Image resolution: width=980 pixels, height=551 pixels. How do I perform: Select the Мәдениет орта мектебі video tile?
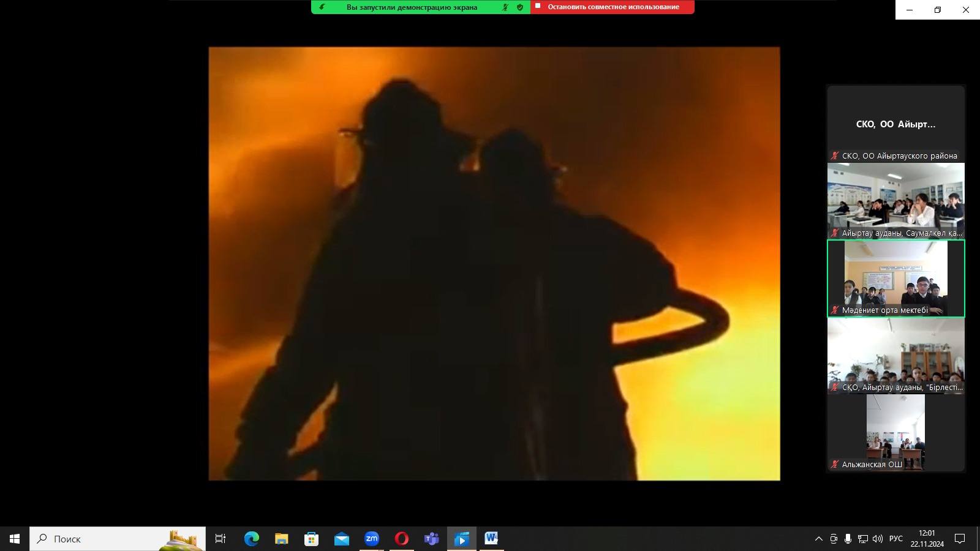tap(895, 279)
